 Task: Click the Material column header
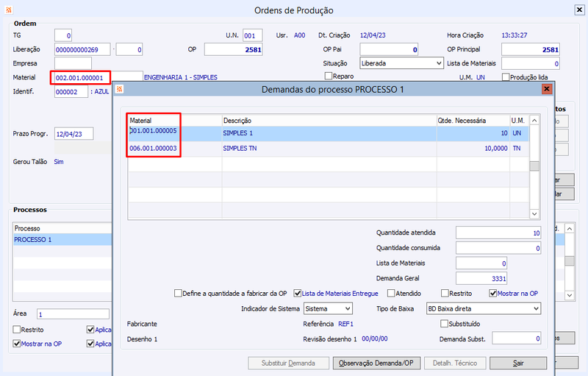175,121
